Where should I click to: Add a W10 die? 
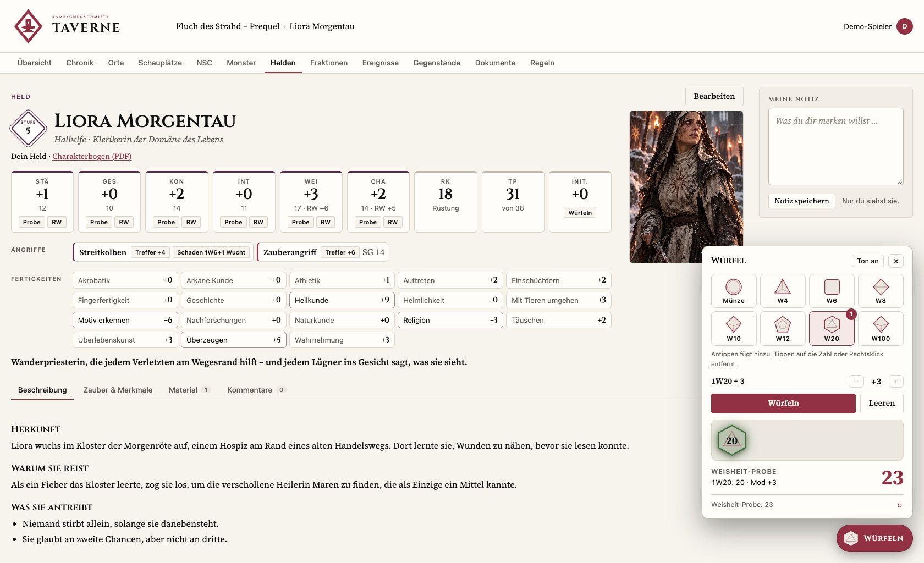coord(734,328)
